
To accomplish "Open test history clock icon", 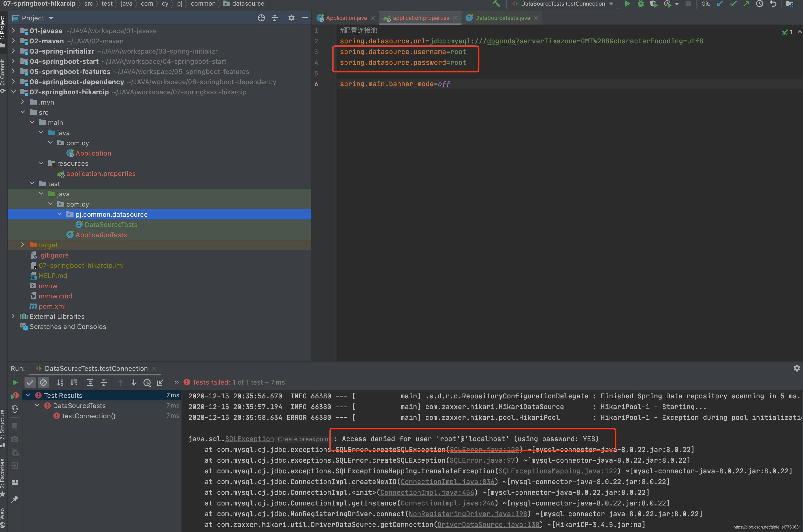I will pyautogui.click(x=147, y=382).
